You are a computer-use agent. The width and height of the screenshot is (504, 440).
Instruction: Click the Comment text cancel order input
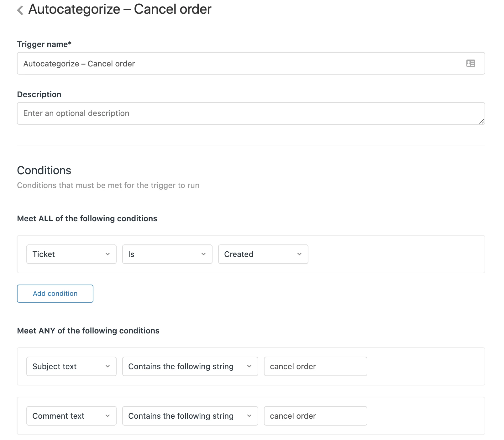click(x=315, y=416)
